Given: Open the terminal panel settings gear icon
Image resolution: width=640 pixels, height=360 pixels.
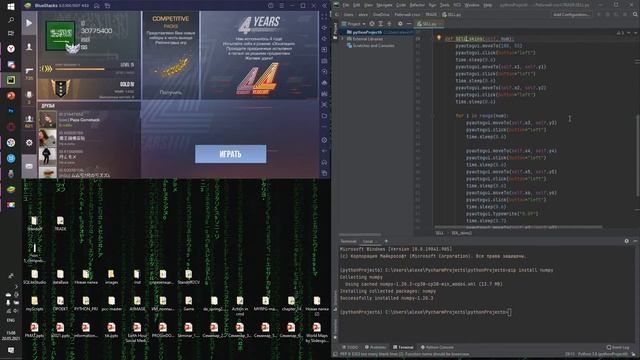Looking at the screenshot, I should (x=627, y=241).
